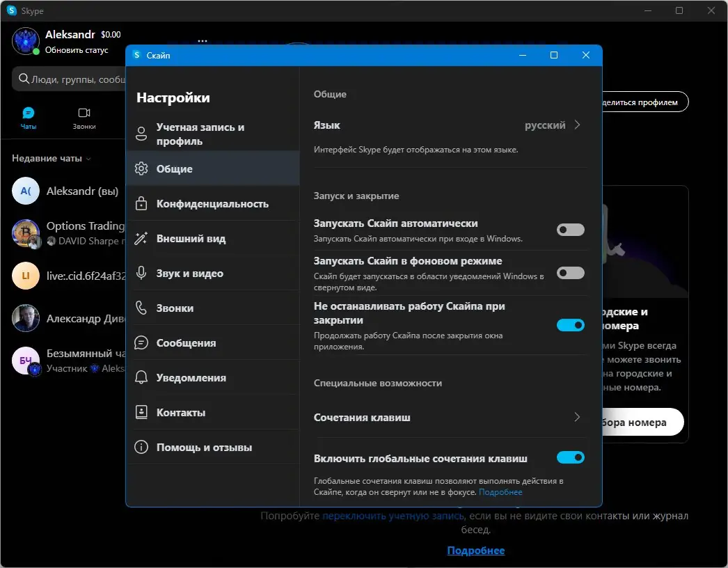Click Обновить статус under Aleksandr name

click(x=77, y=50)
